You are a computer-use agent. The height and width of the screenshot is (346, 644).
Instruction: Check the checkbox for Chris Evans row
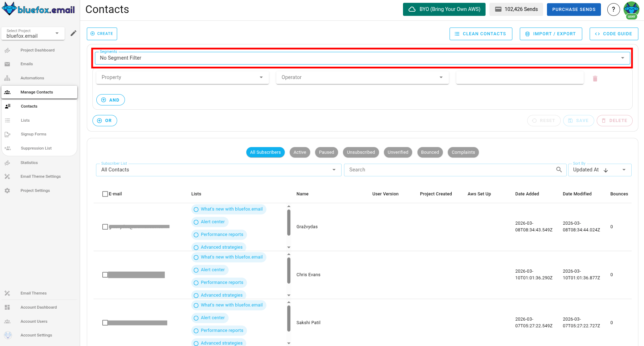[x=105, y=275]
